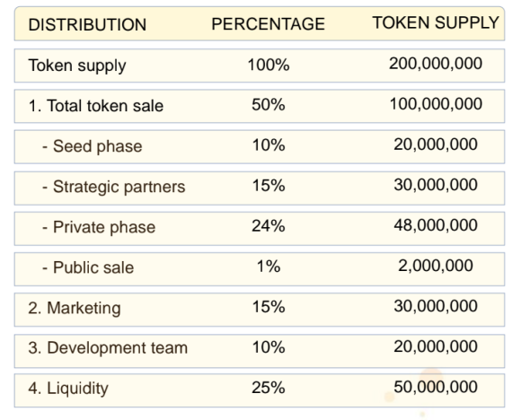Click the 50% token sale percentage
Screen dimensions: 530x420
click(269, 104)
